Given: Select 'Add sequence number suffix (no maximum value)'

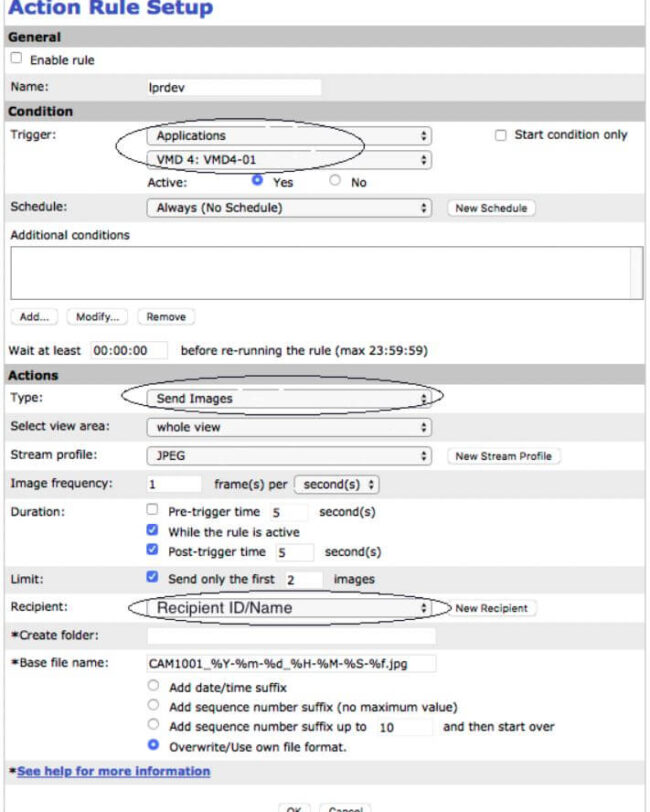Looking at the screenshot, I should (x=153, y=705).
